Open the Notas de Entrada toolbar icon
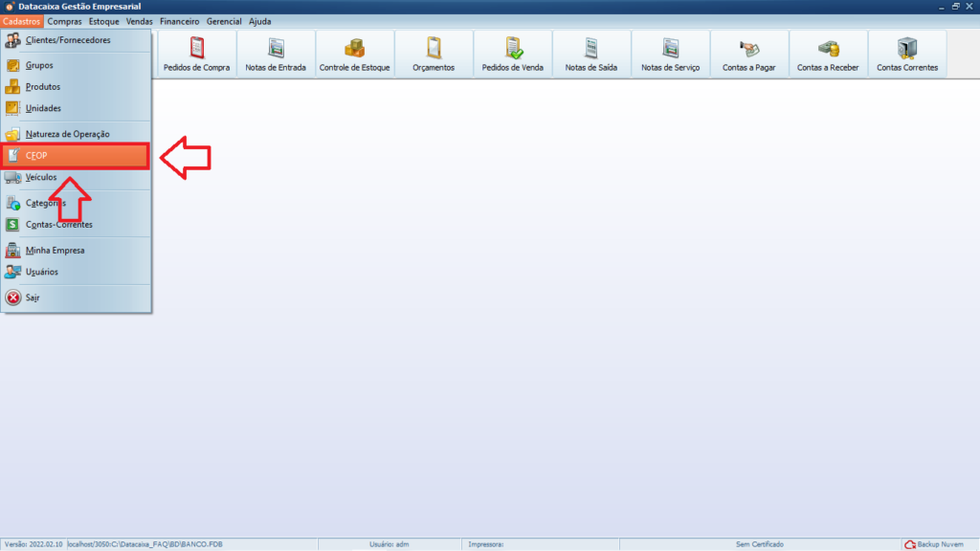 click(x=276, y=55)
